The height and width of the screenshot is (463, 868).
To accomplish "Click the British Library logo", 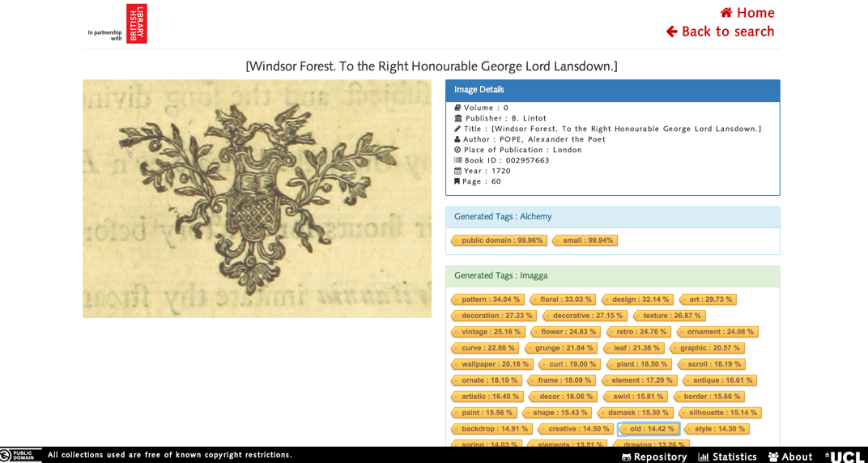I will tap(137, 23).
